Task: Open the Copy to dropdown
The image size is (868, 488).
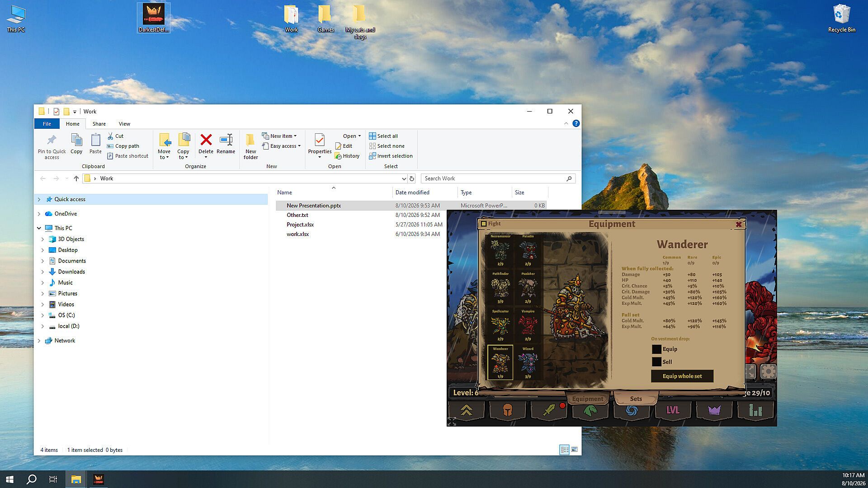Action: [x=183, y=146]
